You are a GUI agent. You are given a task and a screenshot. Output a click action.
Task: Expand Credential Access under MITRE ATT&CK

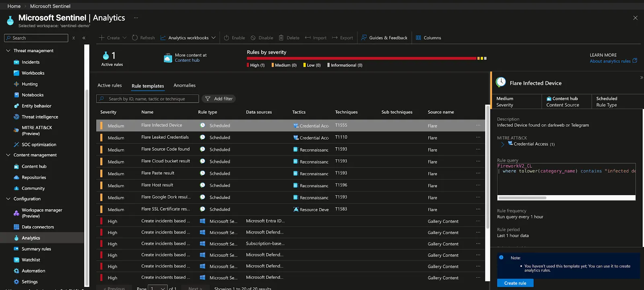(502, 144)
